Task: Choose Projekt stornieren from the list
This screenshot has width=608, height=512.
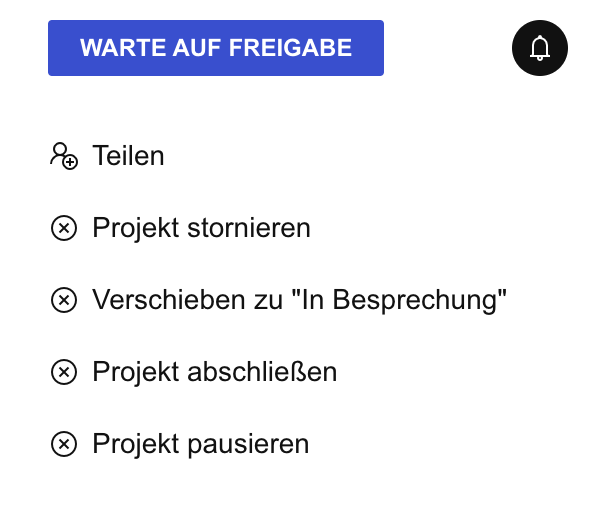Action: pyautogui.click(x=181, y=228)
